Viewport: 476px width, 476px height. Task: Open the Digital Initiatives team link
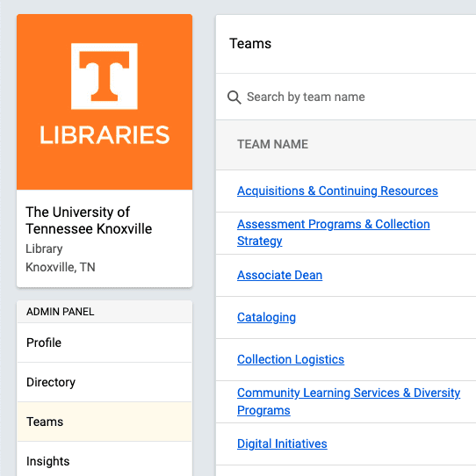pos(282,444)
